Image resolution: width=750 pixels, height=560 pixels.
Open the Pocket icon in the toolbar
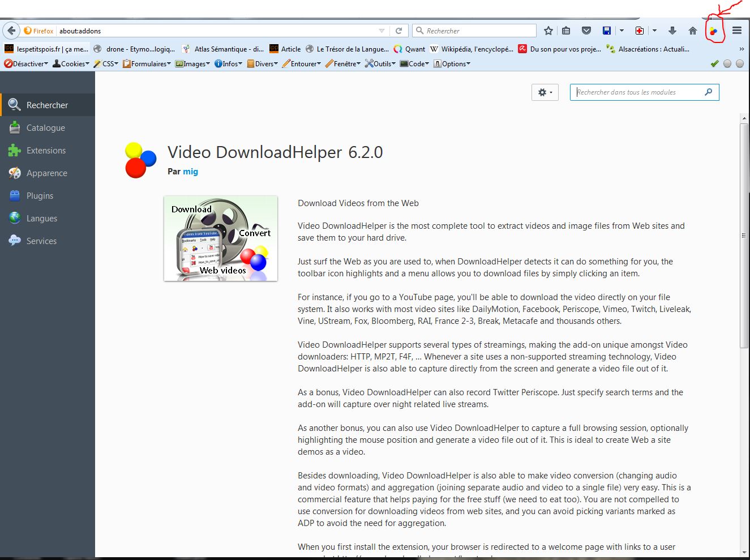pos(586,31)
